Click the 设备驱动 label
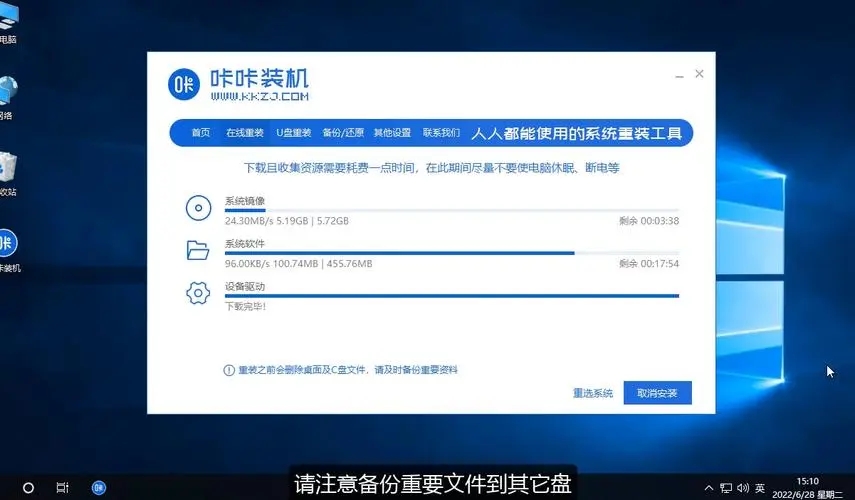 click(x=245, y=286)
